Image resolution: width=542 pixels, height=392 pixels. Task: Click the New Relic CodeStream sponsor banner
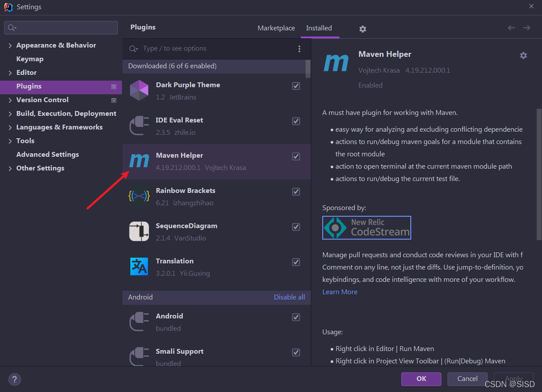367,228
